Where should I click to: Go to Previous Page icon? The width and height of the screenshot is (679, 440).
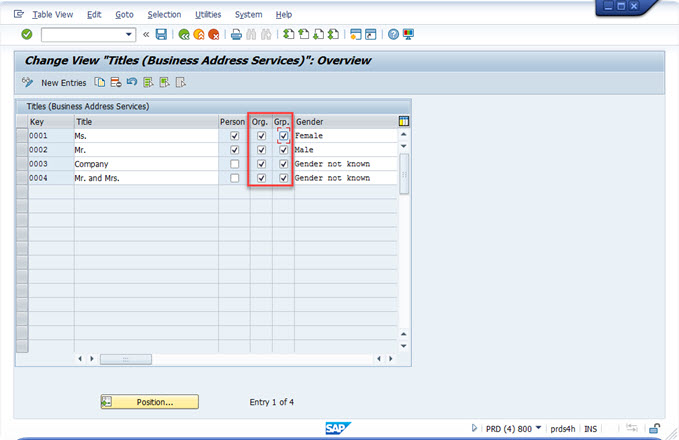tap(304, 34)
